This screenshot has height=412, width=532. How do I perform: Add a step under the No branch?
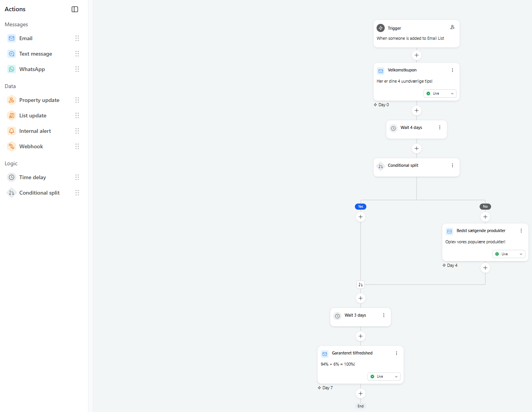[485, 217]
